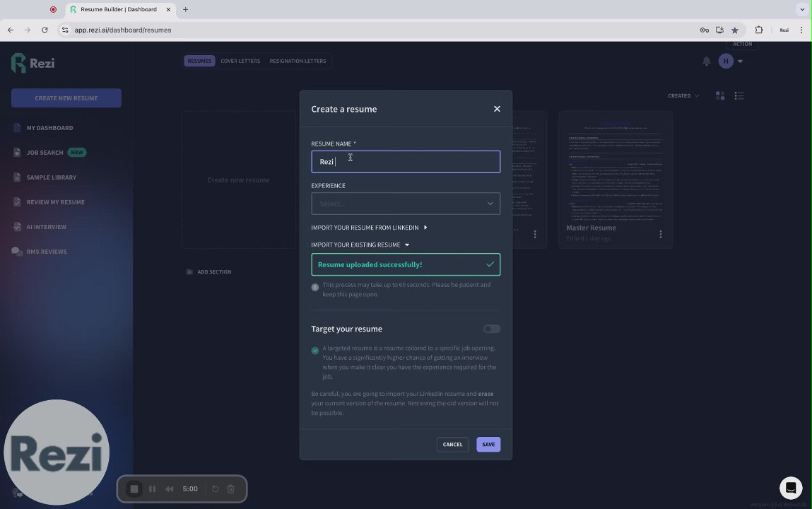Expand the account menu arrow
The image size is (812, 509).
tap(740, 61)
